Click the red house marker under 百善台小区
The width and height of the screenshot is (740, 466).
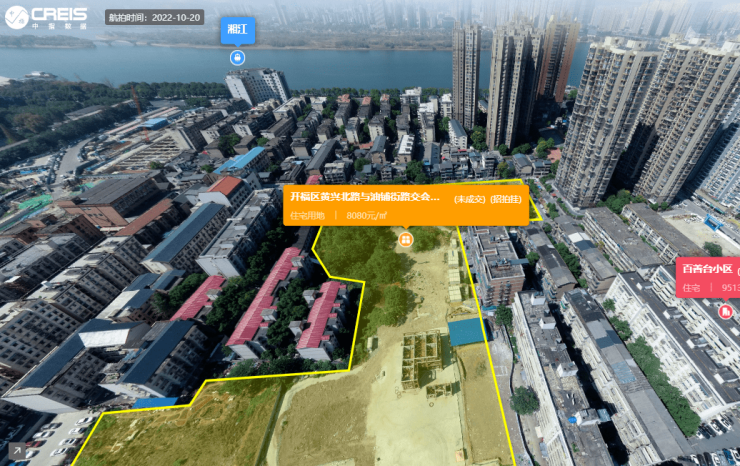point(725,312)
